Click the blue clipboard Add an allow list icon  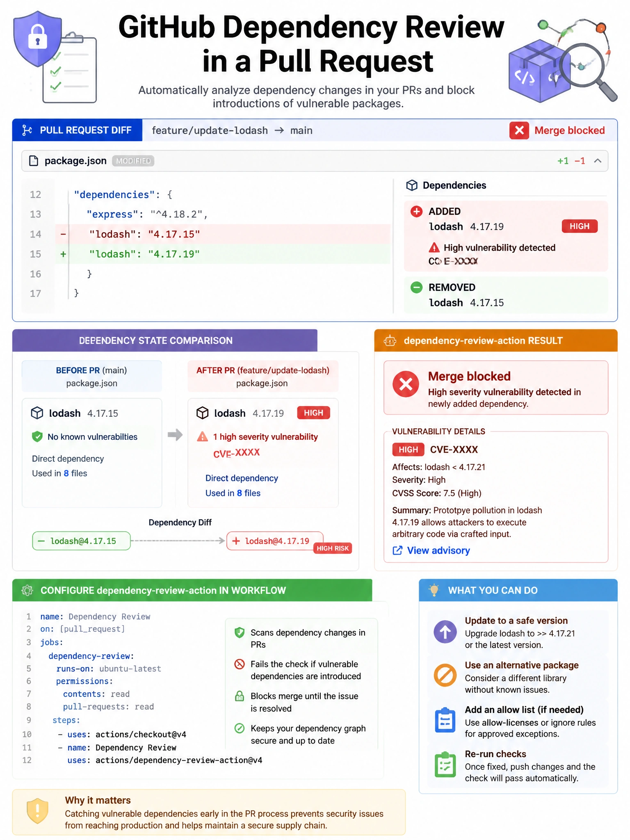tap(445, 720)
